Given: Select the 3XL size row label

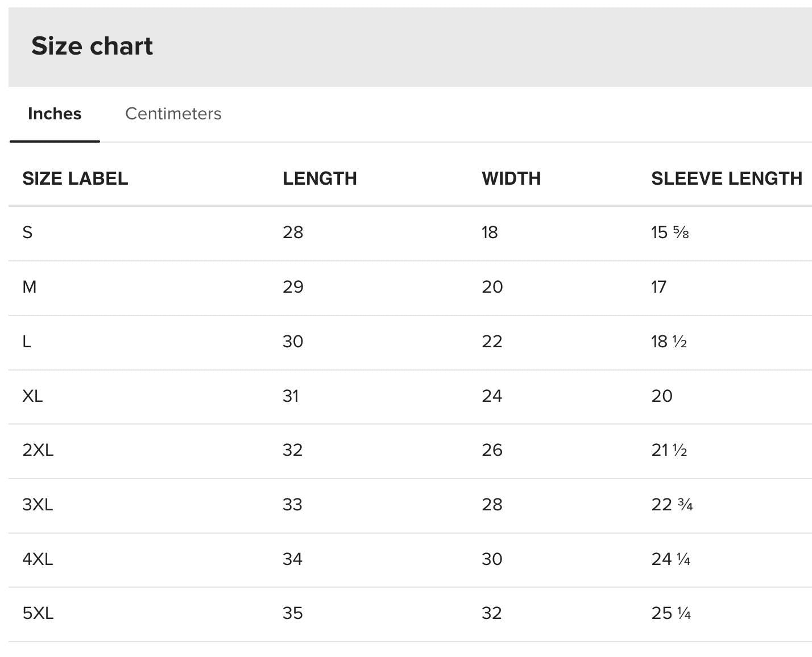Looking at the screenshot, I should point(38,505).
